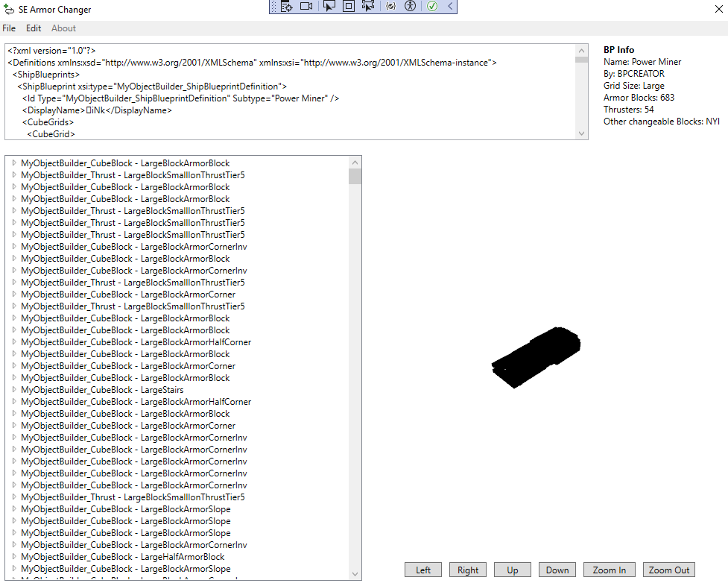
Task: Expand the LargeBlockArmorHalfCorner row just below LargeStairs
Action: tap(14, 402)
